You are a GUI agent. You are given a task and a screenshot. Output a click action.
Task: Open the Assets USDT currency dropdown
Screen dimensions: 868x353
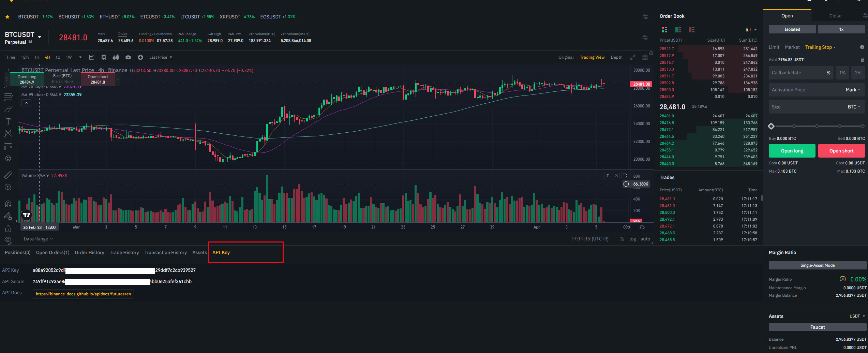click(857, 316)
